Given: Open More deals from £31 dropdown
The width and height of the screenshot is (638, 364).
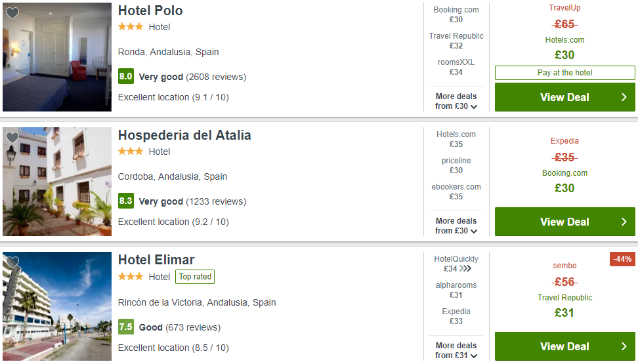Looking at the screenshot, I should tap(456, 350).
